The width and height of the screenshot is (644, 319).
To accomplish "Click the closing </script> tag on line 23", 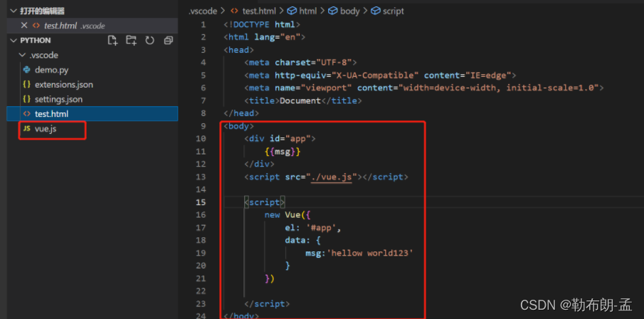I will (x=267, y=304).
